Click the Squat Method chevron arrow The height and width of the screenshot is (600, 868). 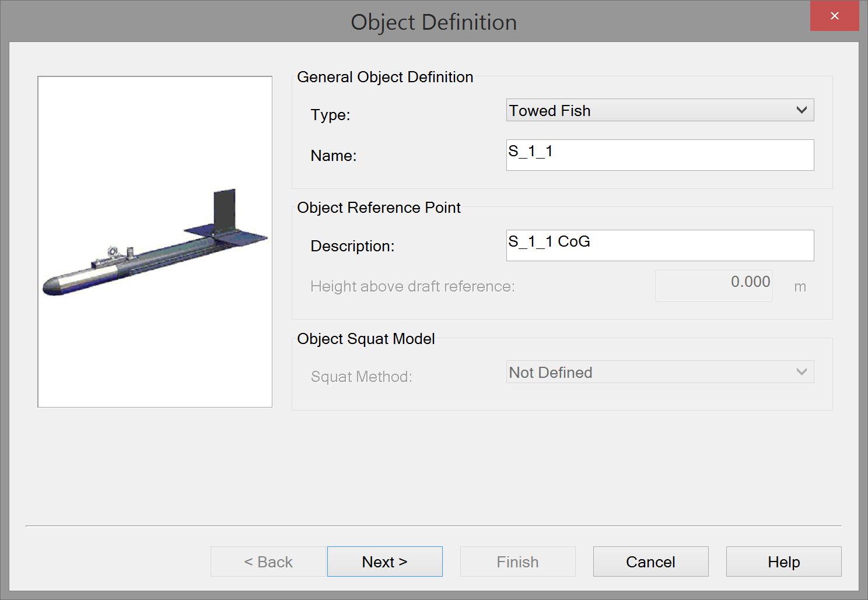click(x=801, y=372)
